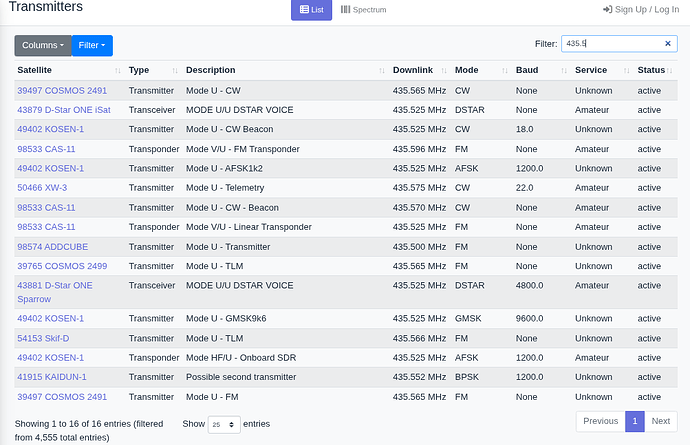The width and height of the screenshot is (690, 445).
Task: Open Sign Up / Log In link
Action: click(641, 10)
